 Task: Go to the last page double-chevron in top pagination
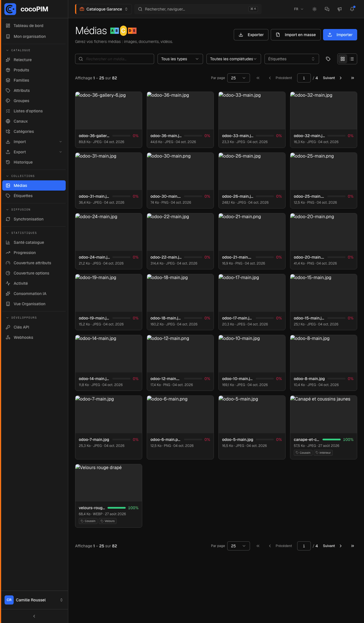(x=353, y=78)
